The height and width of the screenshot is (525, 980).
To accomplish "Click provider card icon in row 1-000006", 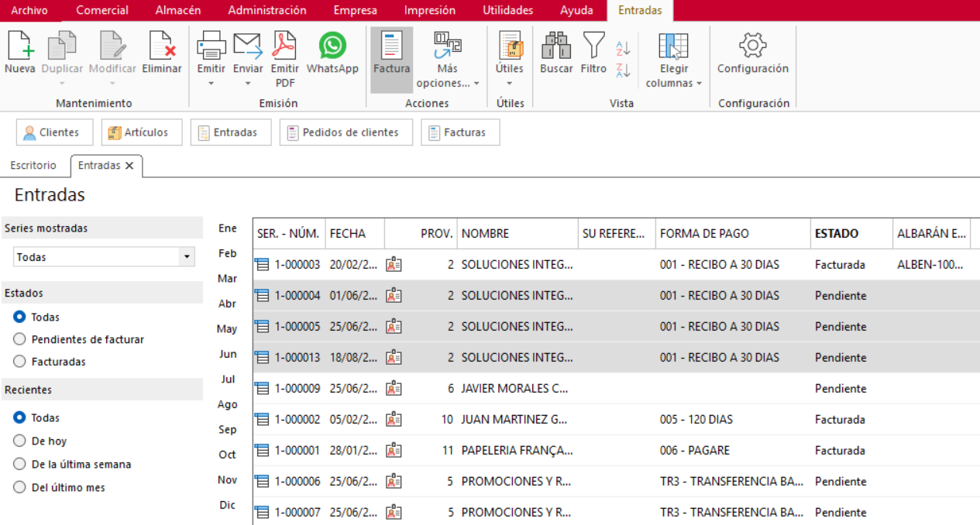I will click(x=394, y=482).
